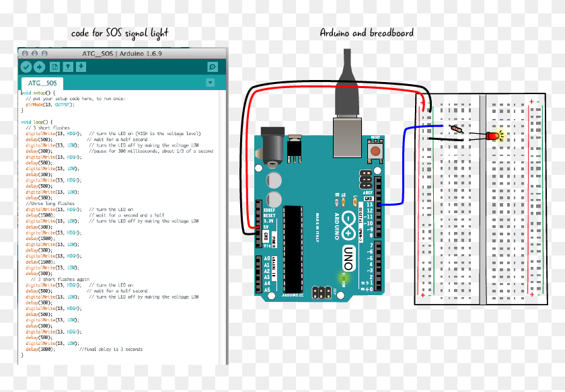Click the 'void loop() {' line
Screen dimensions: 565x392
(x=37, y=122)
